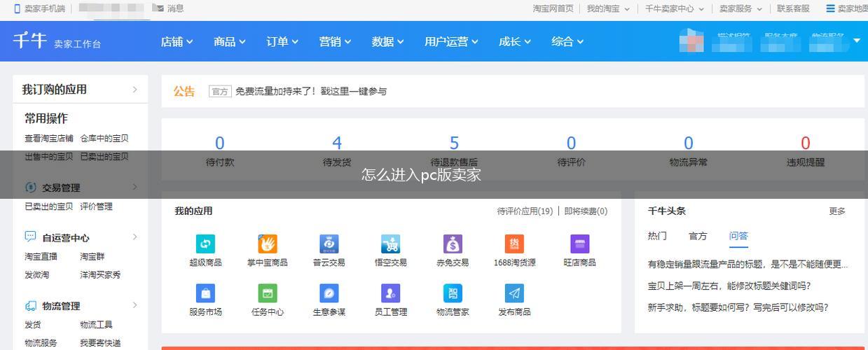Click the 交易管理 section icon
Viewport: 868px width, 350px height.
tap(30, 188)
